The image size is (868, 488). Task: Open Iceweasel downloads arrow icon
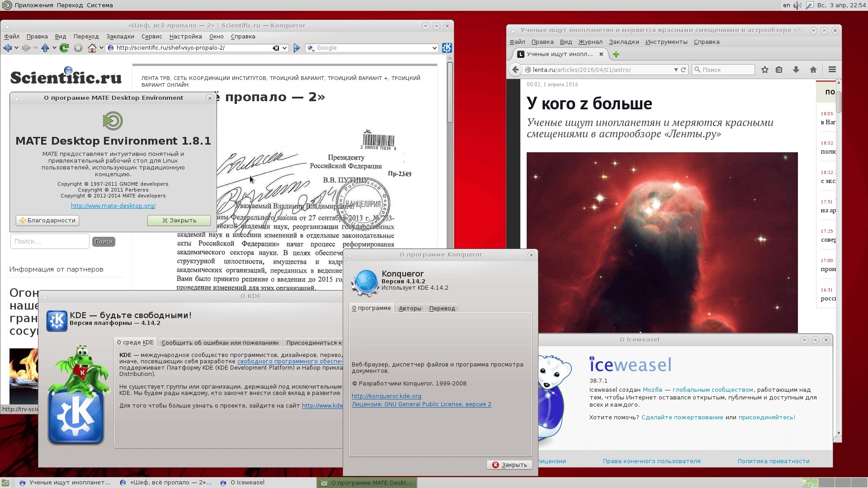[796, 70]
